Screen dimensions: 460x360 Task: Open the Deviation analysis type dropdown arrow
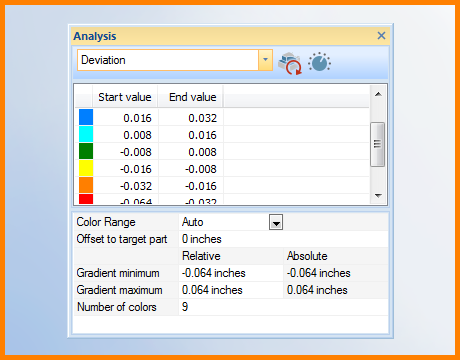[x=265, y=60]
